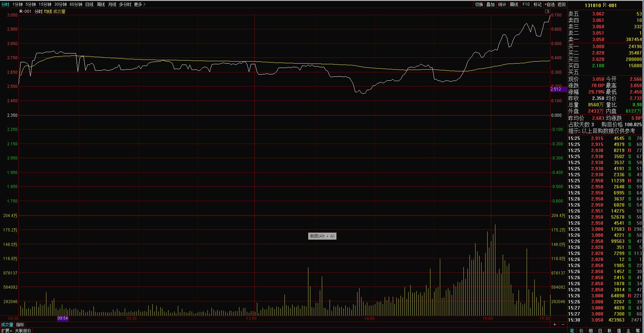Click the trade row with volume 14275
The height and width of the screenshot is (333, 644).
(605, 211)
